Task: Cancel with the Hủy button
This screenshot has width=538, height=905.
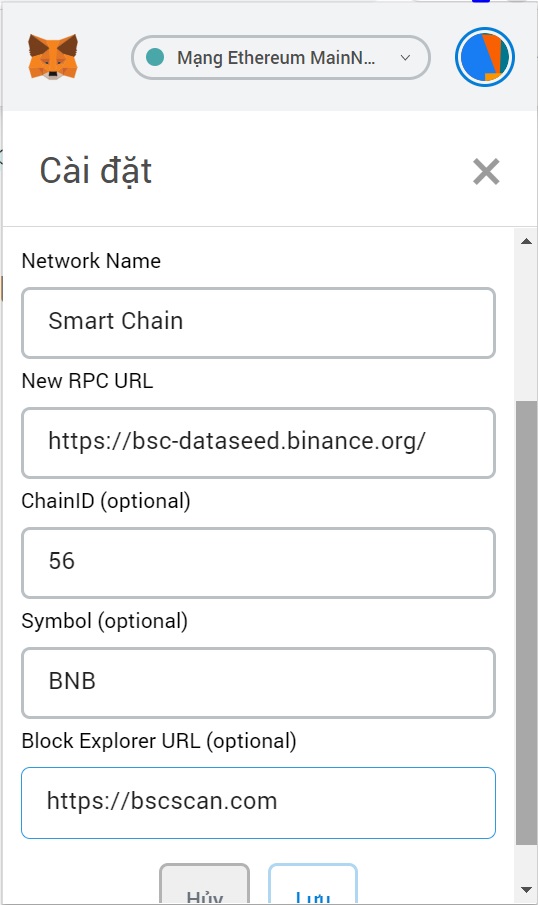Action: click(x=204, y=884)
